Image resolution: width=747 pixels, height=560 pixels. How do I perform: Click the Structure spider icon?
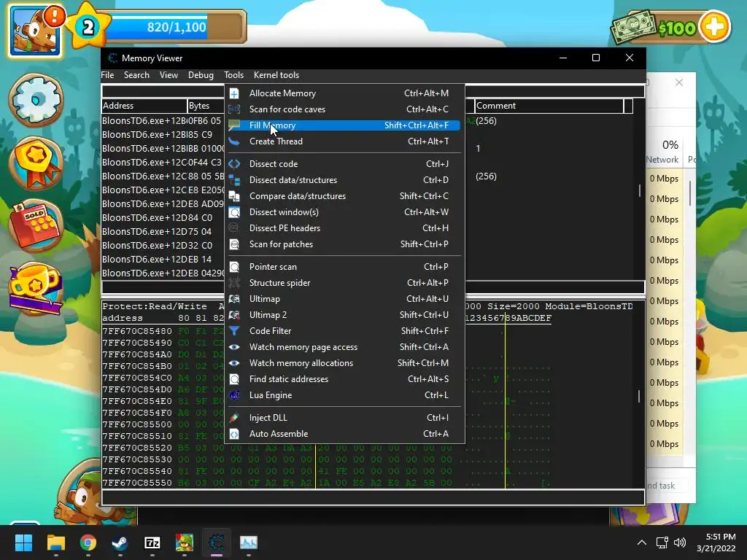(x=234, y=283)
